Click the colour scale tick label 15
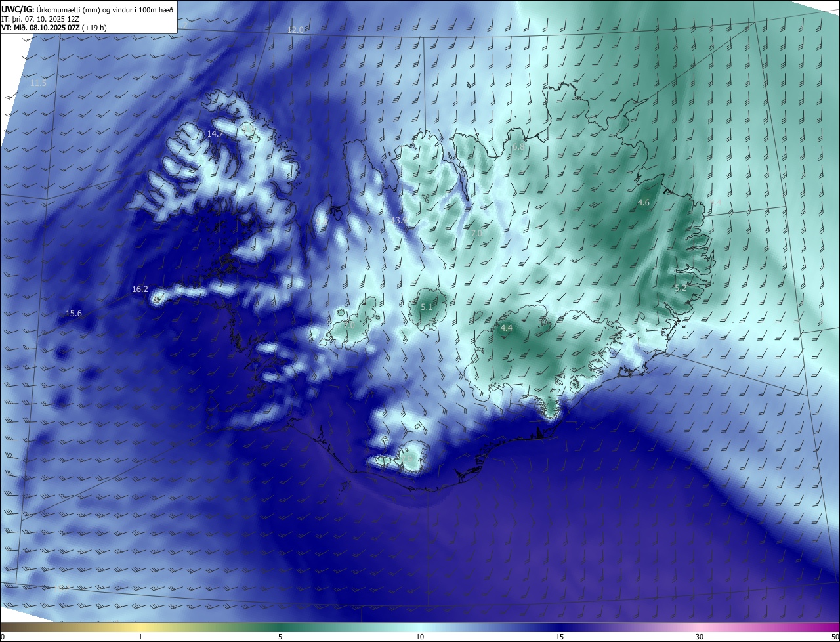Image resolution: width=840 pixels, height=642 pixels. point(560,637)
